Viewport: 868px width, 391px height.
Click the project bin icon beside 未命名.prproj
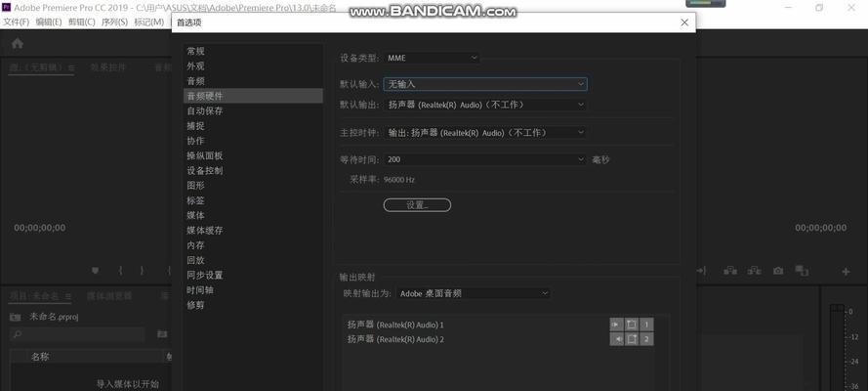(16, 318)
